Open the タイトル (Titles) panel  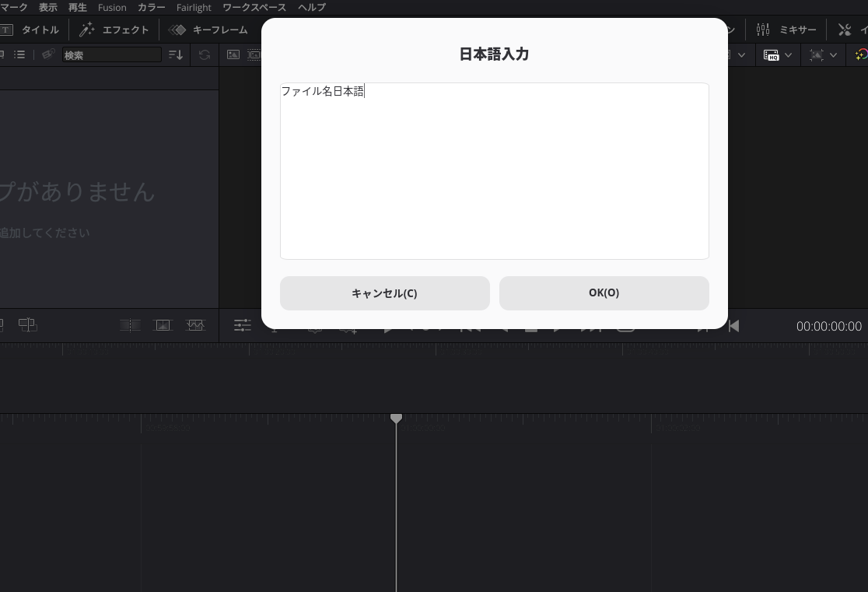(40, 30)
